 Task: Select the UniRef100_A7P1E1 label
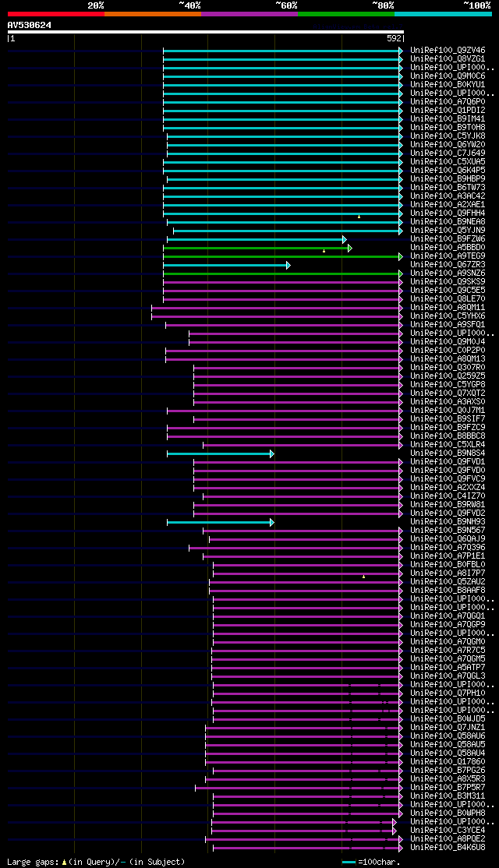tap(448, 556)
